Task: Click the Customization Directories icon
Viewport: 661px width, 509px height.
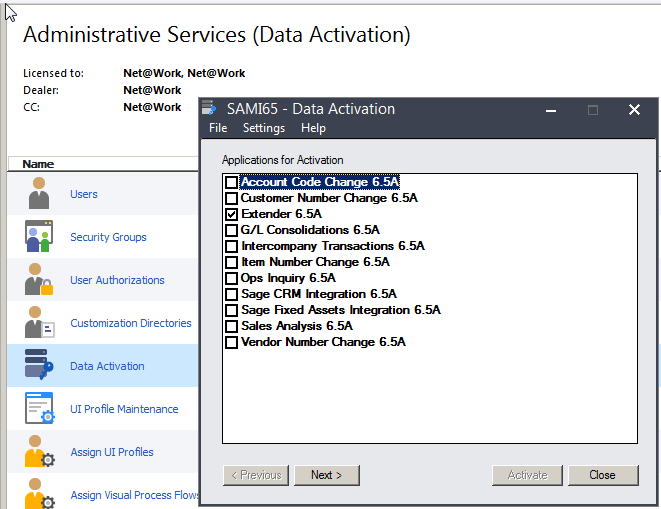Action: (x=38, y=323)
